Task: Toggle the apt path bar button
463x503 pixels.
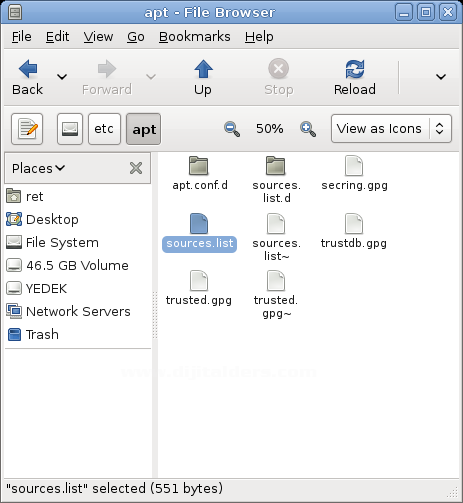Action: click(x=144, y=129)
